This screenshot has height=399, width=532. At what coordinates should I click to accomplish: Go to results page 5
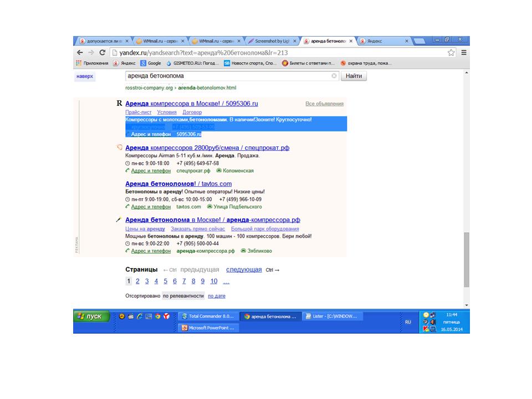click(165, 282)
